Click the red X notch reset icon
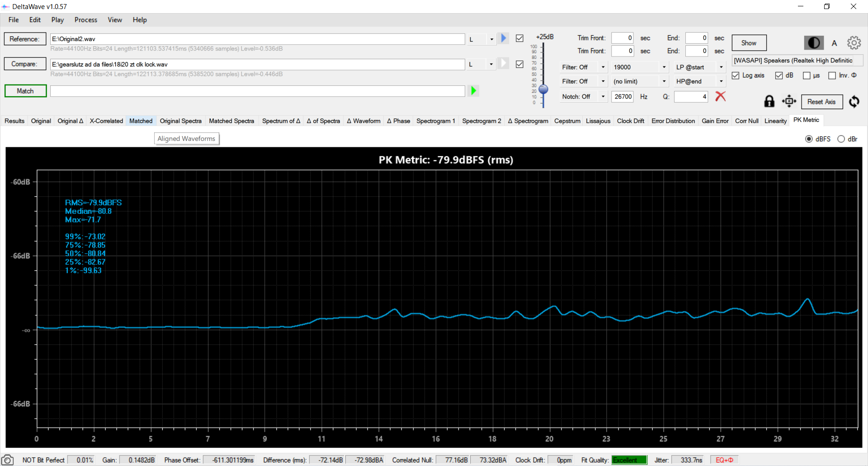Screen dimensions: 868x466 720,96
